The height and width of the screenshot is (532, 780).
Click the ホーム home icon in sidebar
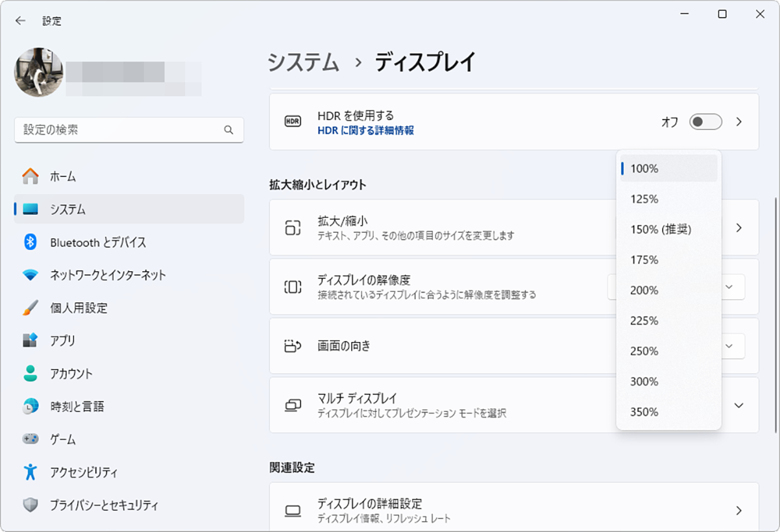30,176
